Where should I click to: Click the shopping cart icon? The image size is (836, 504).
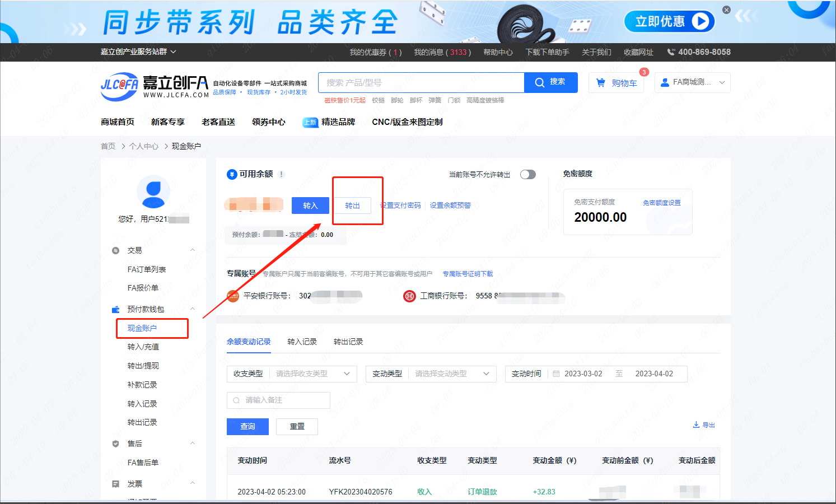click(601, 83)
